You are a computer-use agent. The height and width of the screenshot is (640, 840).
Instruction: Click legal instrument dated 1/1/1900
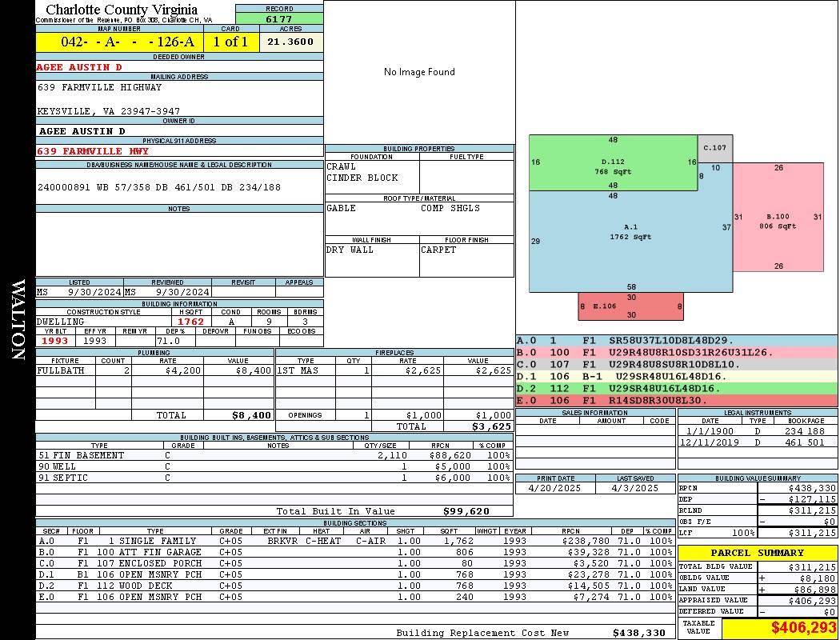[758, 431]
